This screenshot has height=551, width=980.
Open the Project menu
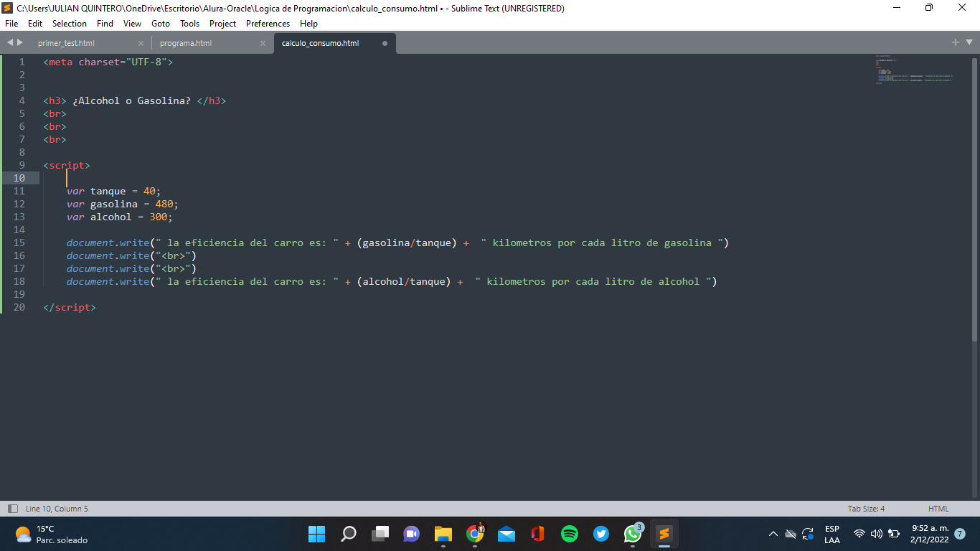[222, 24]
